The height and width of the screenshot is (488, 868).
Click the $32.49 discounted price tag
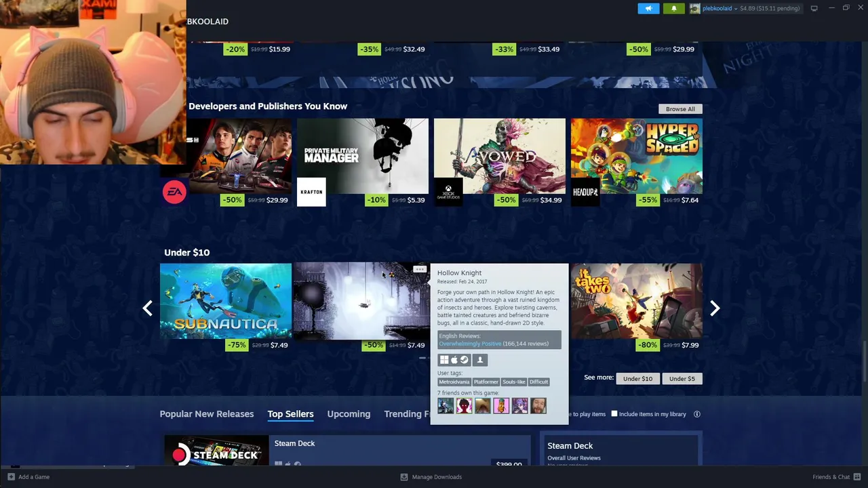coord(414,49)
